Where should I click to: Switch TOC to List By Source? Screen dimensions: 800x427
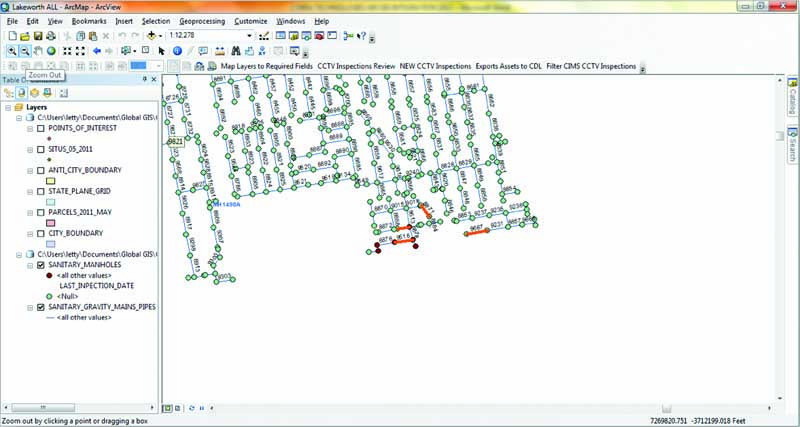point(21,93)
